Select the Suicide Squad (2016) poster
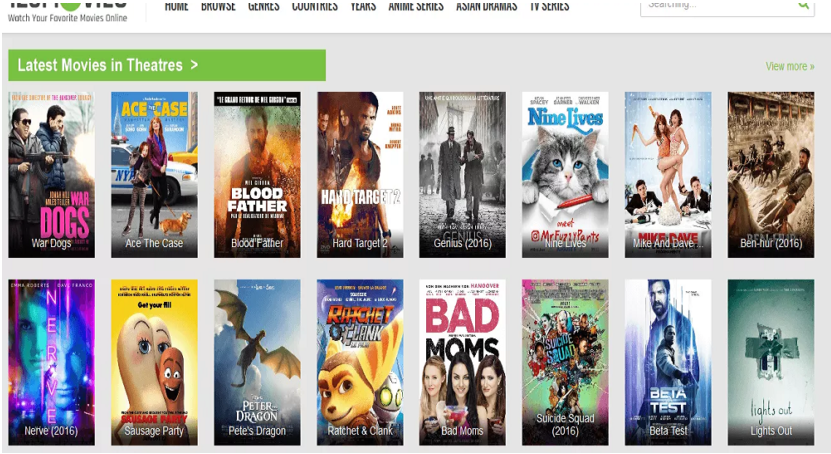This screenshot has width=831, height=454. (565, 362)
